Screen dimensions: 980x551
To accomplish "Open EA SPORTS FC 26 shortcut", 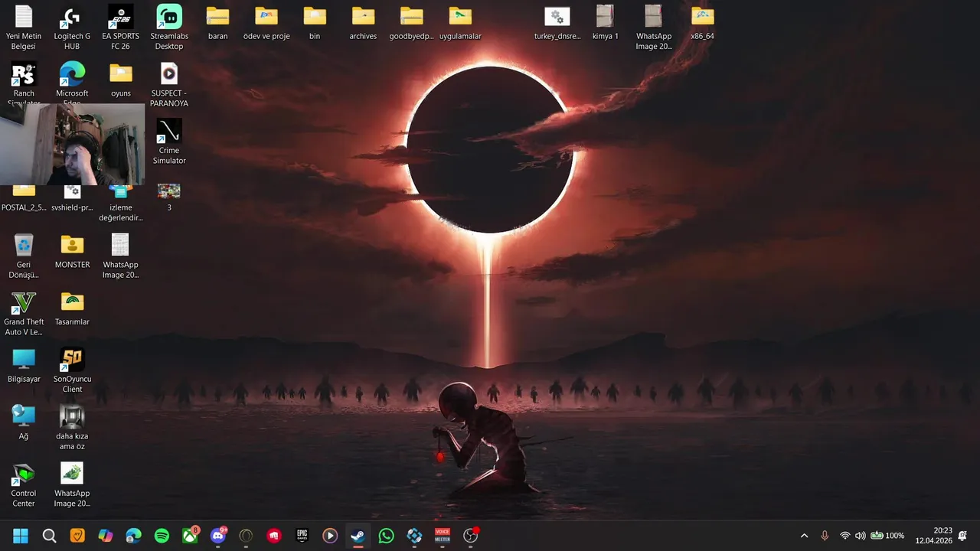I will click(120, 27).
